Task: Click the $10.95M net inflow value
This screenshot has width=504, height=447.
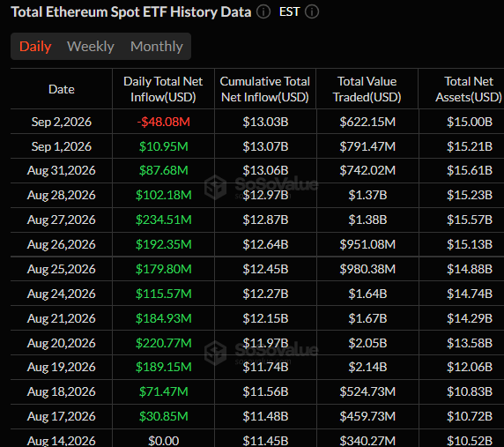Action: (163, 146)
